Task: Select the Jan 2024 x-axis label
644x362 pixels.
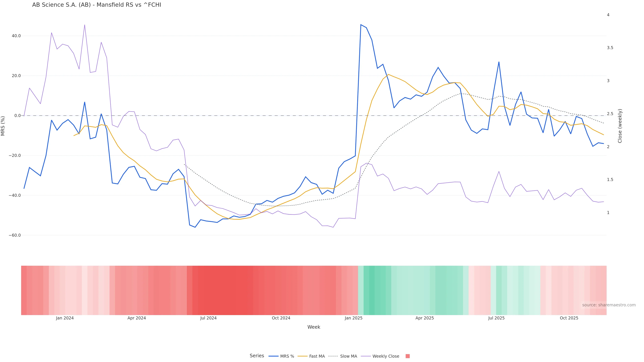Action: point(65,318)
